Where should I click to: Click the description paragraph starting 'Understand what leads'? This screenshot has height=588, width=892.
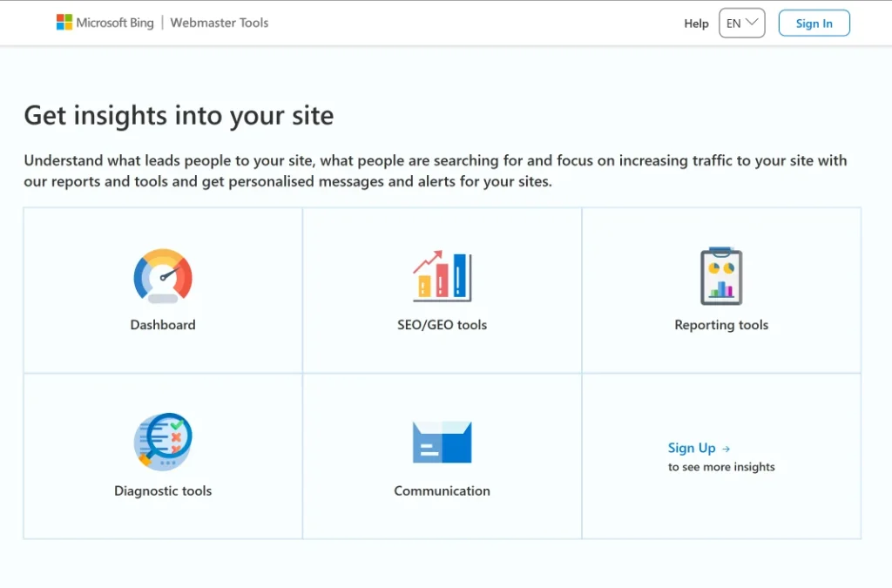[436, 171]
